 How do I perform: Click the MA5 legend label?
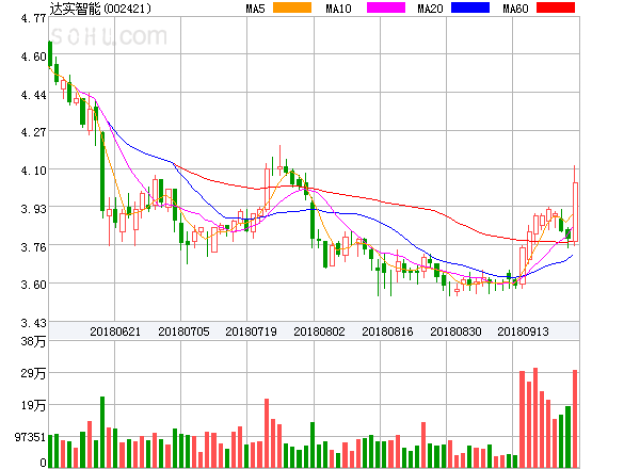[x=256, y=9]
